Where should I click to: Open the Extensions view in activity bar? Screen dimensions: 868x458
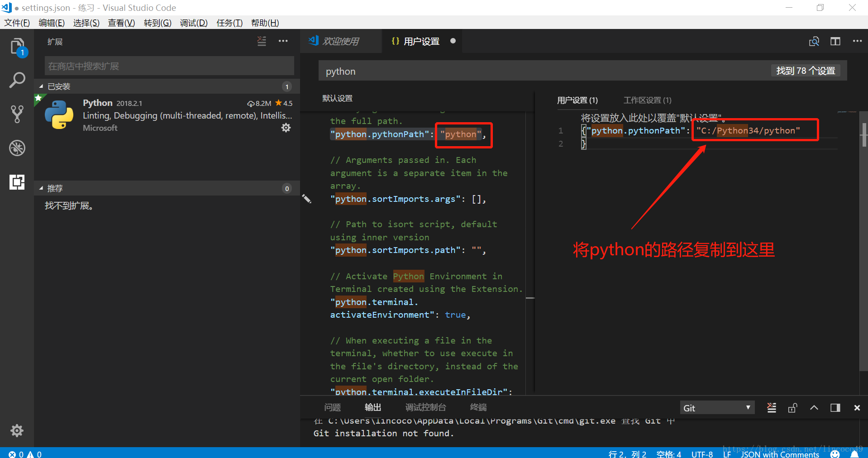click(x=17, y=182)
